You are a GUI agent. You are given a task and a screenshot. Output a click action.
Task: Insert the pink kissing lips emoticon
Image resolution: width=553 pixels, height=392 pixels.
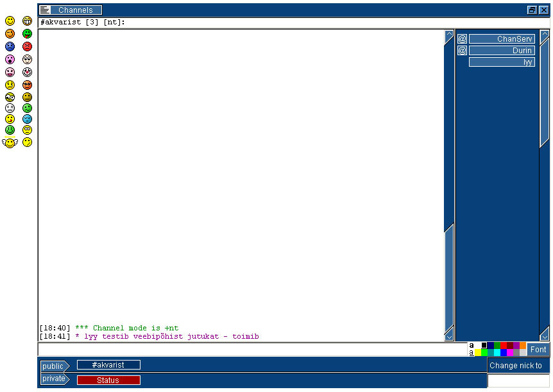pyautogui.click(x=10, y=72)
